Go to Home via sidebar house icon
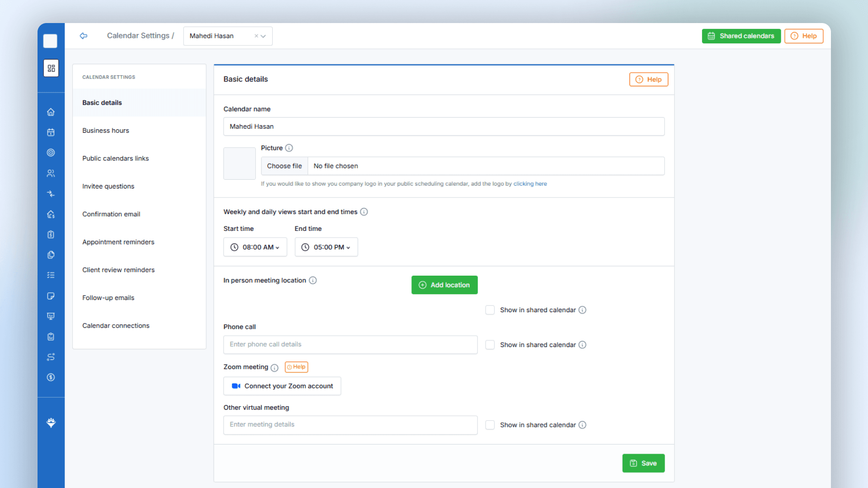Image resolution: width=868 pixels, height=488 pixels. 51,112
